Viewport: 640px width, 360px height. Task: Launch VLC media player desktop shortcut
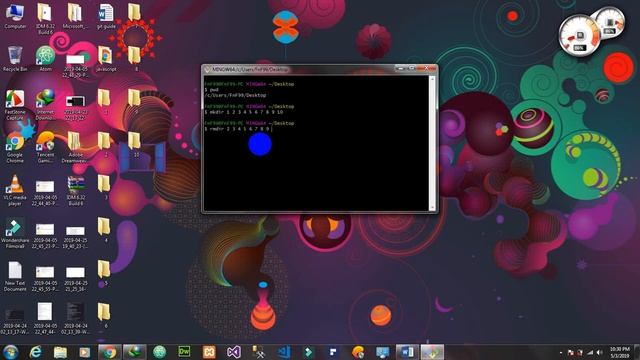(x=15, y=191)
